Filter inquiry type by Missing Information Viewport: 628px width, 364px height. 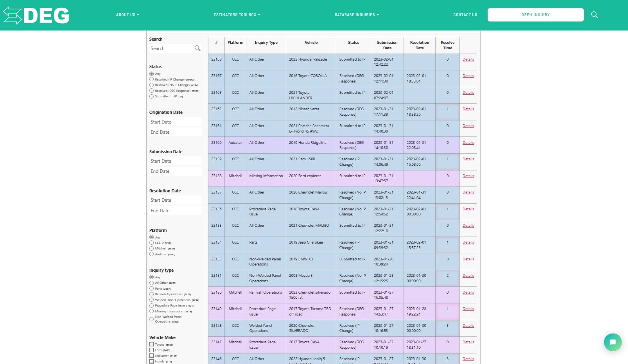[151, 311]
